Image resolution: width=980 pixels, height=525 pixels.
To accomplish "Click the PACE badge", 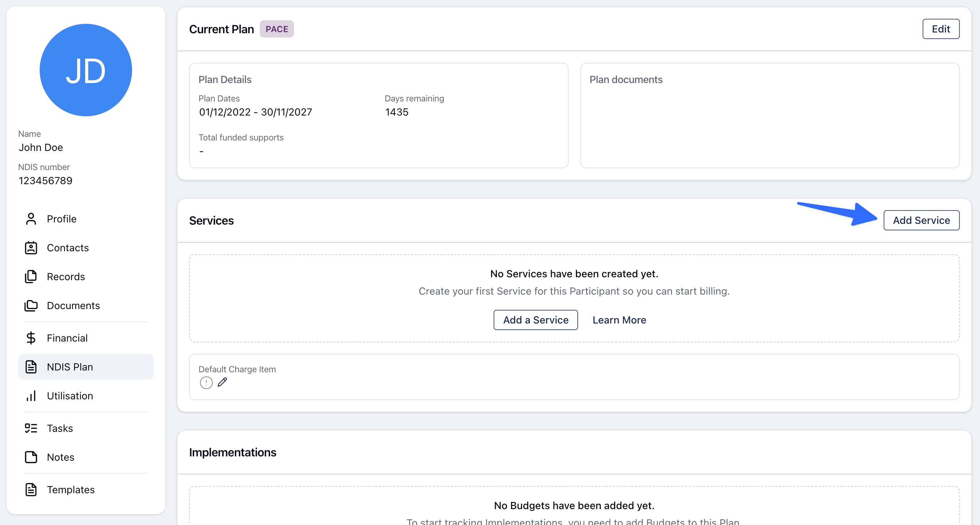I will coord(277,29).
